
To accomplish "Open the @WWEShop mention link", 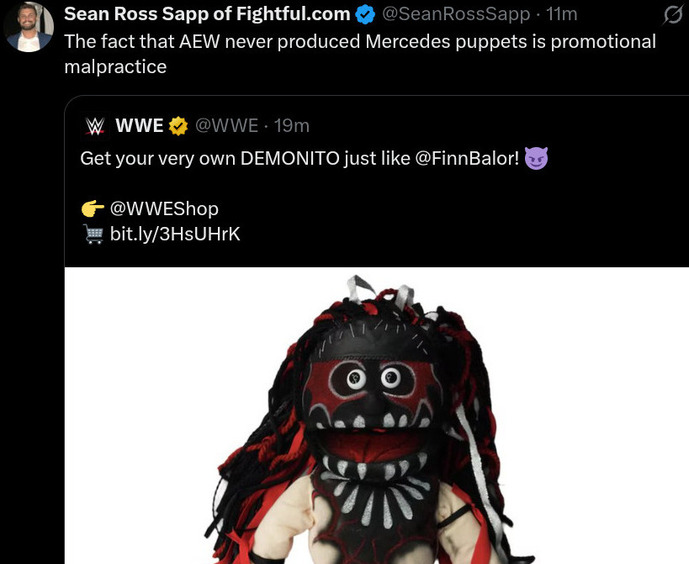I will click(x=164, y=209).
